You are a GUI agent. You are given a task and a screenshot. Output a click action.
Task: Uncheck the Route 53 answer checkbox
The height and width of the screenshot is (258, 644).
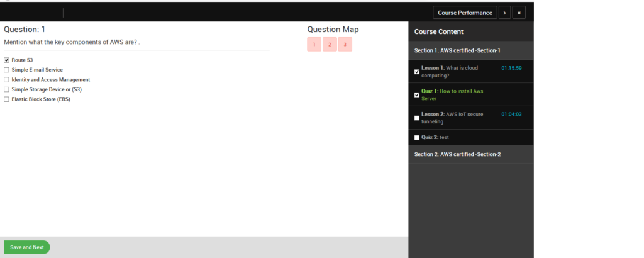(x=6, y=60)
